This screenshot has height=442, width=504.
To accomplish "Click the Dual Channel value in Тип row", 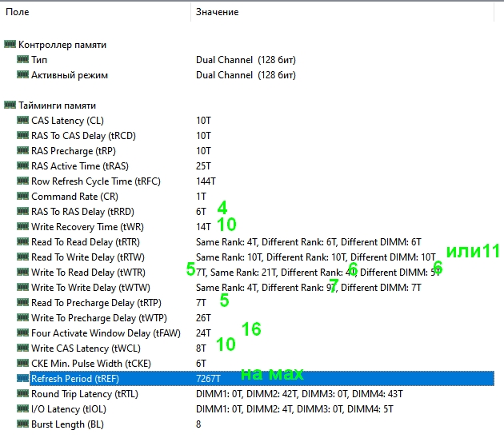I will coord(246,60).
